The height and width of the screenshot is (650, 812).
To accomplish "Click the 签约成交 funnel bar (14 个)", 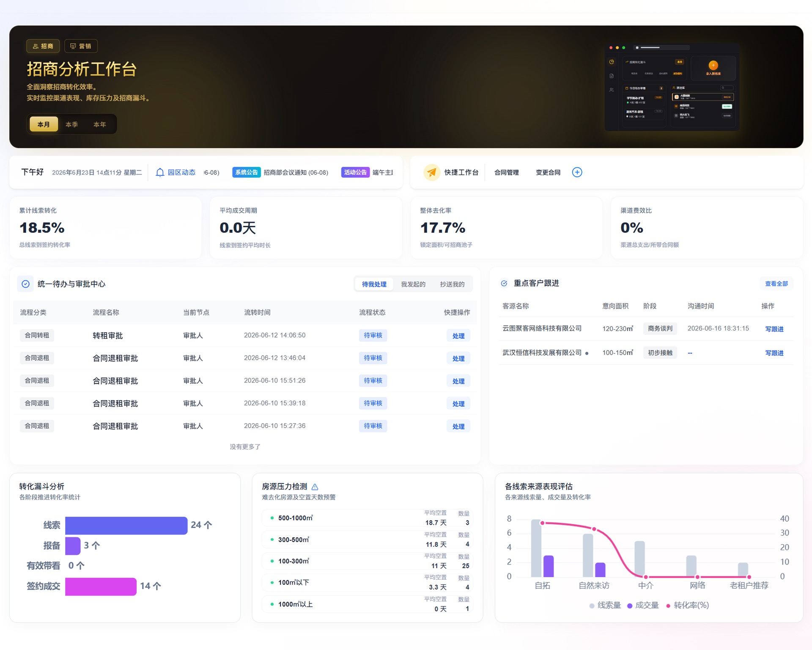I will 101,587.
